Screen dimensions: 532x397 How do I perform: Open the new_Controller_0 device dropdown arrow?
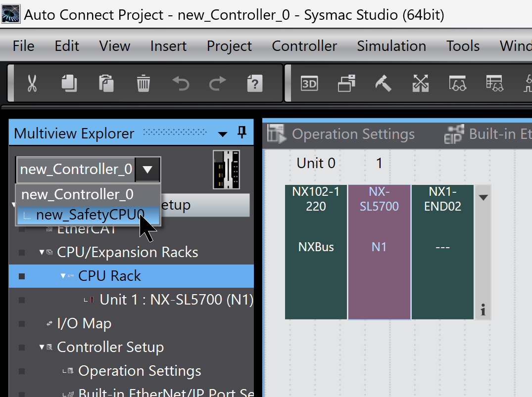tap(147, 169)
